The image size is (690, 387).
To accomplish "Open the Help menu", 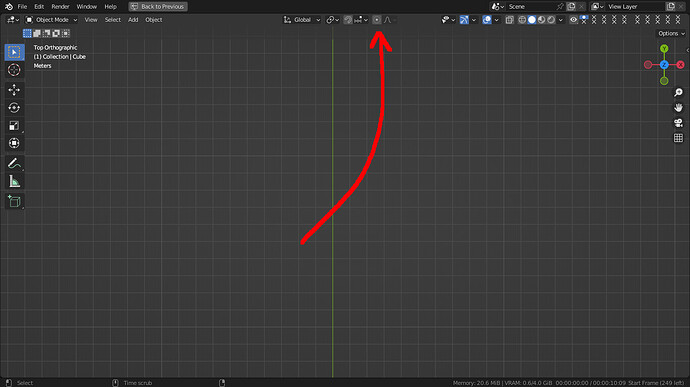I will coord(110,7).
